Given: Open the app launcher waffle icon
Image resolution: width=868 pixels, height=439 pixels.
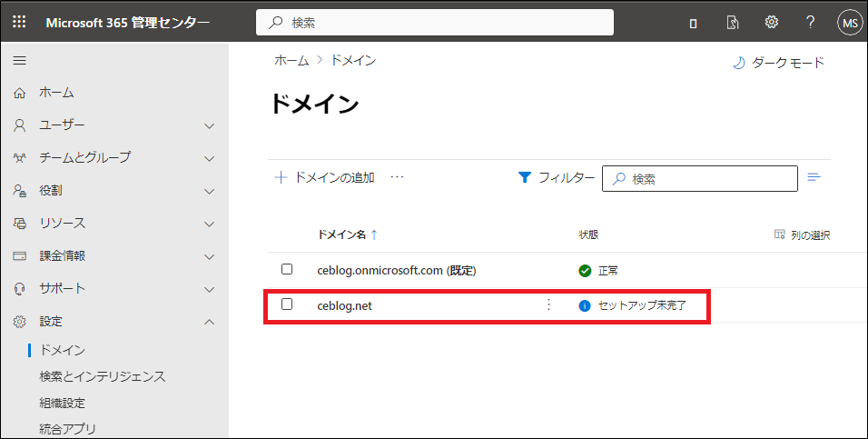Looking at the screenshot, I should 19,22.
